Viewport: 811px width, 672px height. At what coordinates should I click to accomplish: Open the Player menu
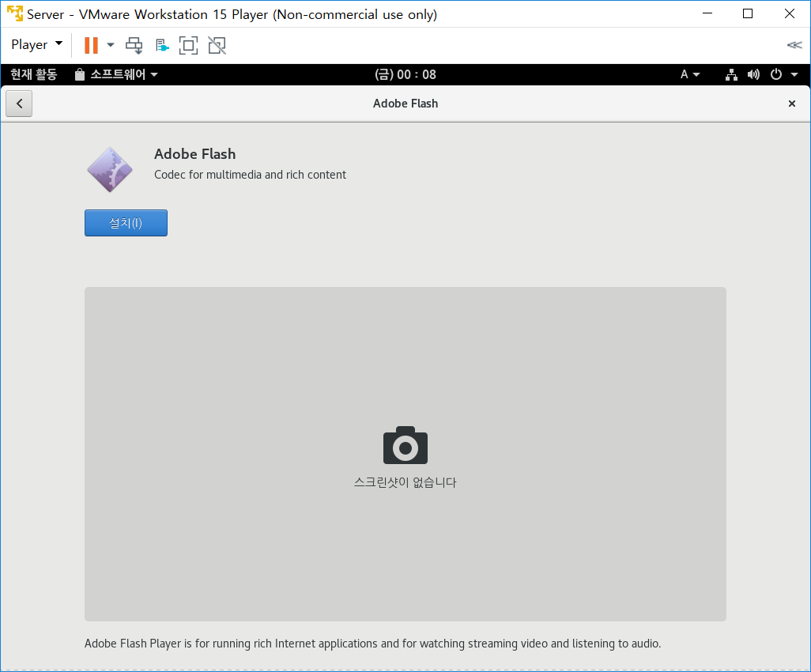pos(36,45)
